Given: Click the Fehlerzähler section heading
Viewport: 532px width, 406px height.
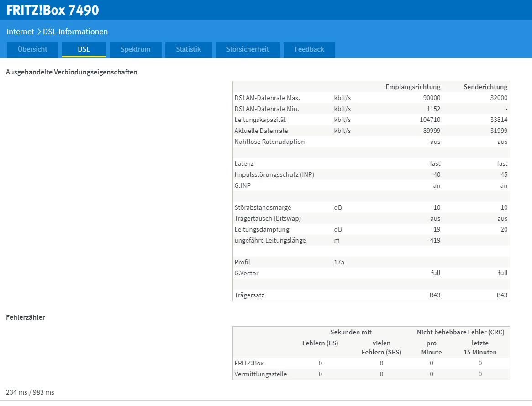Looking at the screenshot, I should (25, 317).
